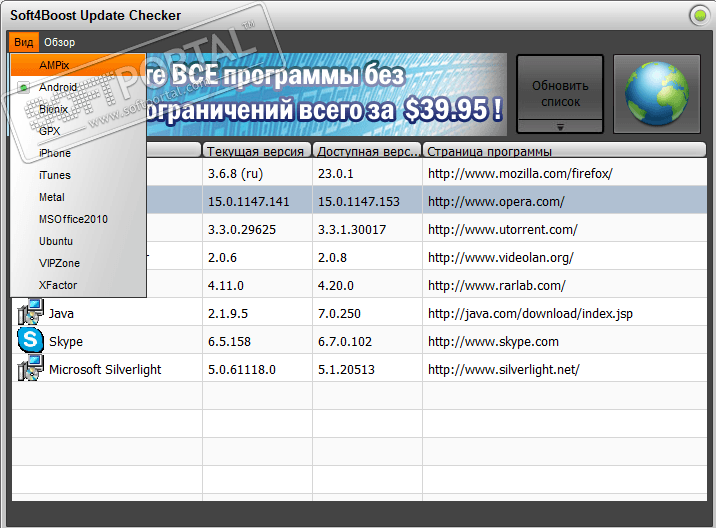Screen dimensions: 716x528
Task: Click available version 4.20.0
Action: (x=336, y=285)
